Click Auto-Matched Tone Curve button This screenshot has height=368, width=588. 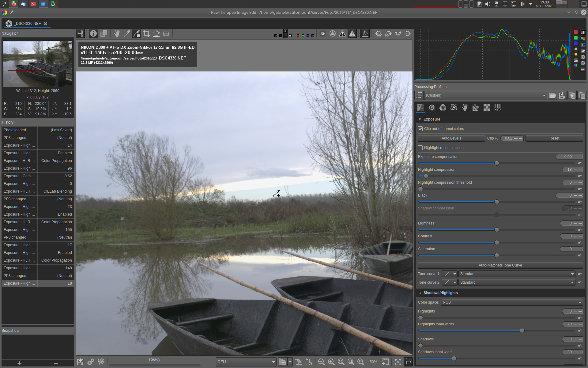tap(500, 265)
